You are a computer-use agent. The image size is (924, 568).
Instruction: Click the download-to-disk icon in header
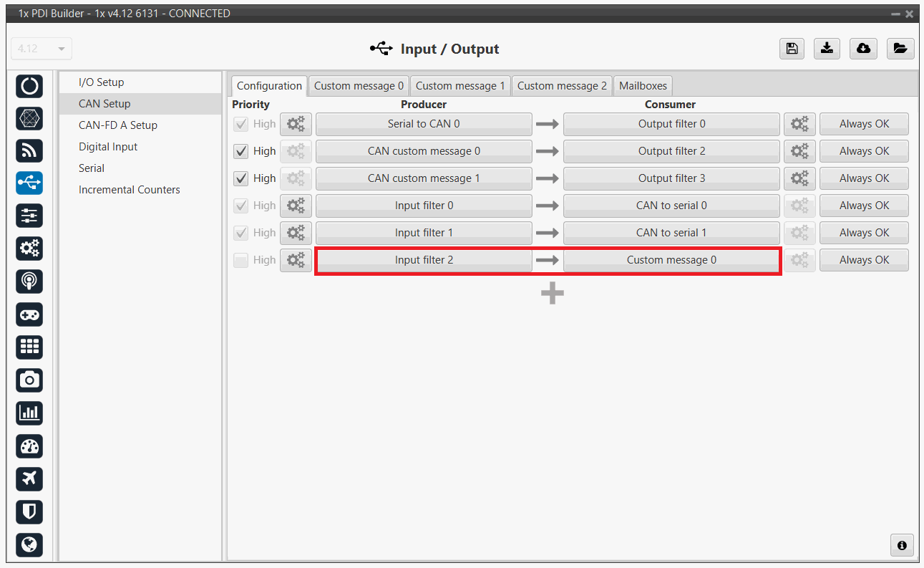[x=827, y=48]
